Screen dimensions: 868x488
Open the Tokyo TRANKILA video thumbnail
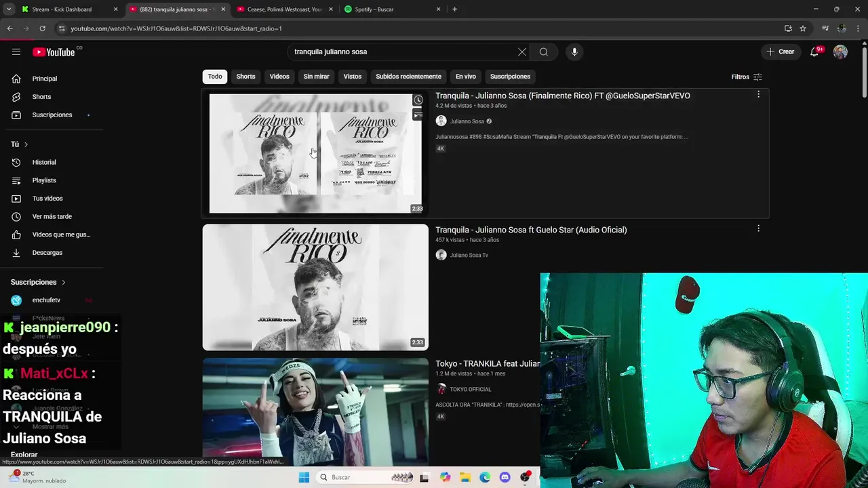(x=315, y=412)
